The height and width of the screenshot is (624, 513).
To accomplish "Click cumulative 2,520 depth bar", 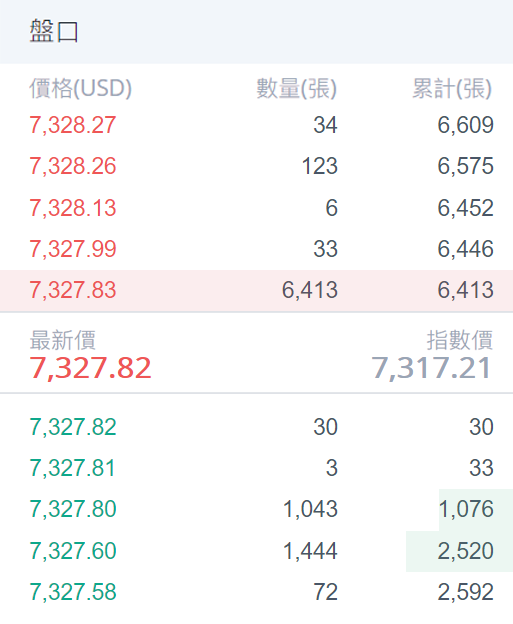I will pos(459,551).
